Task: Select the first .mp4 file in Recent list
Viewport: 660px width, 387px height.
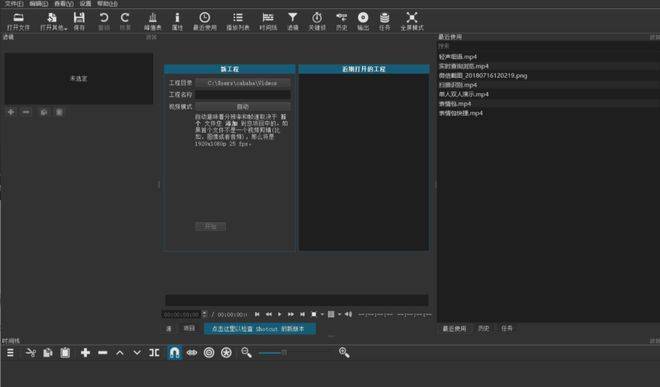Action: coord(458,57)
